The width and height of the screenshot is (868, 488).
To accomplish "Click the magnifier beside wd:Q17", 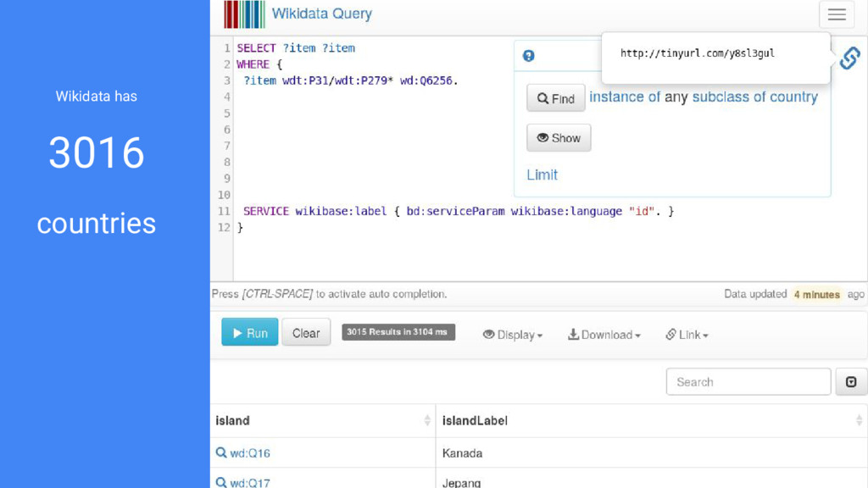I will coord(221,482).
